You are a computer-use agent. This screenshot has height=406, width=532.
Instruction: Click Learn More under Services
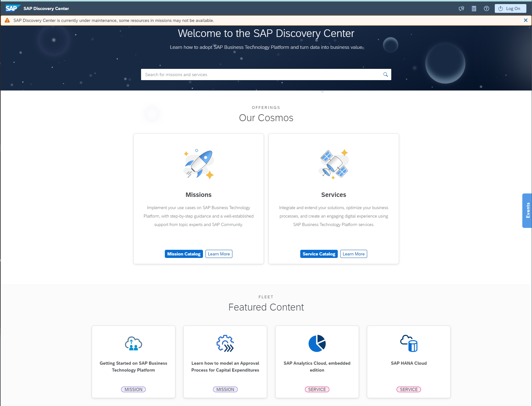[x=354, y=254]
